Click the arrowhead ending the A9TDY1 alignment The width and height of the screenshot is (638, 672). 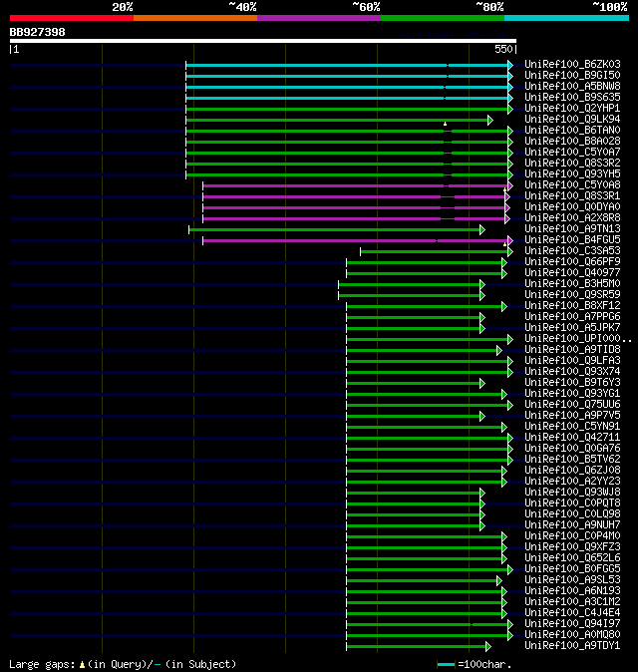coord(488,647)
